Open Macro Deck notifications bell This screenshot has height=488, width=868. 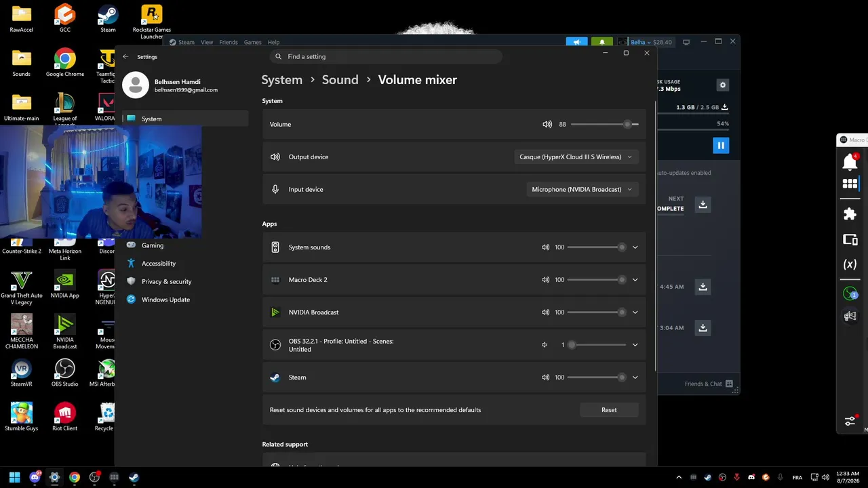point(850,161)
